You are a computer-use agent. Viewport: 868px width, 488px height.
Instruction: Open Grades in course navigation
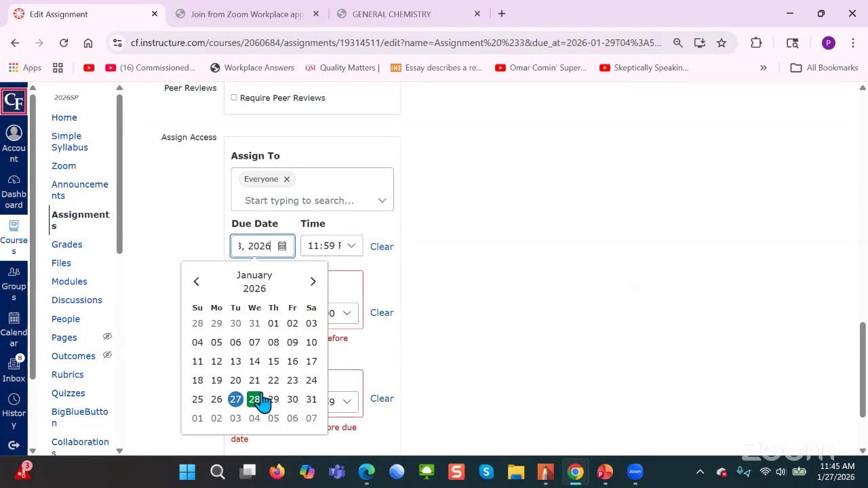pos(67,244)
